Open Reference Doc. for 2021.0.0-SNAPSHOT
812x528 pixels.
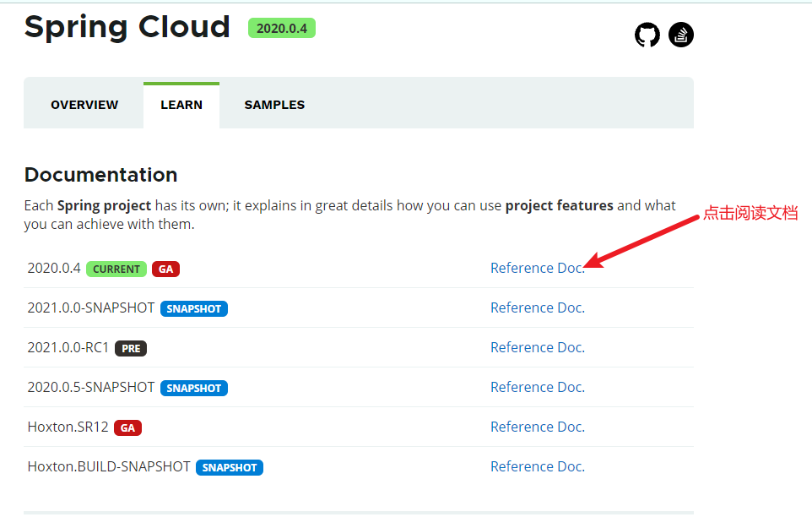[538, 308]
